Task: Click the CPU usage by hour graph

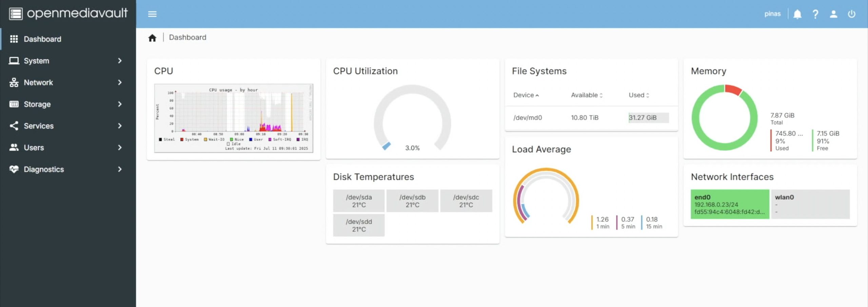Action: tap(234, 118)
